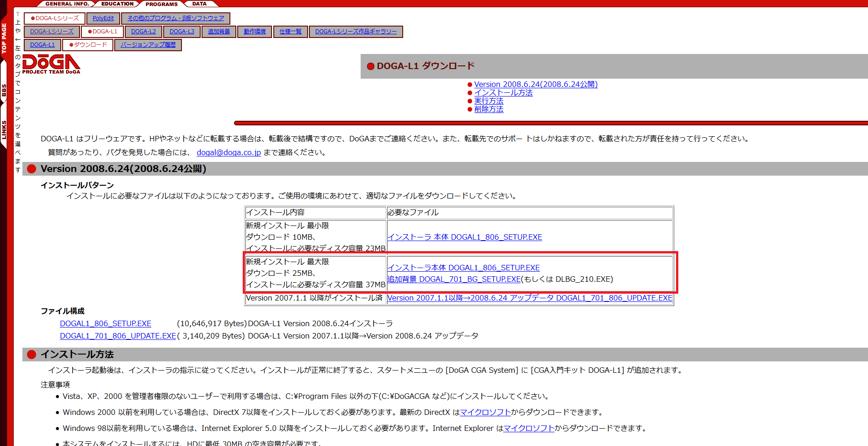The height and width of the screenshot is (446, 868).
Task: Open マイクロソフト link for Internet Explorer download
Action: coord(529,428)
